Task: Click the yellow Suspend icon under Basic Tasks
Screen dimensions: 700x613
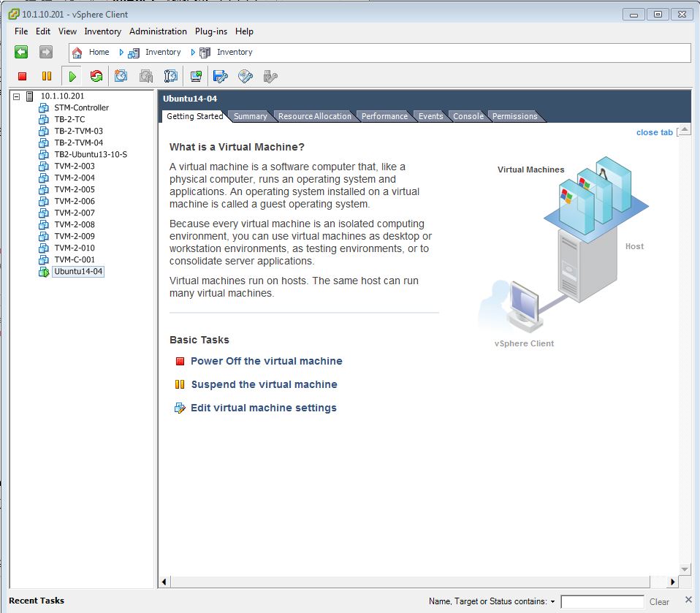Action: [x=180, y=384]
